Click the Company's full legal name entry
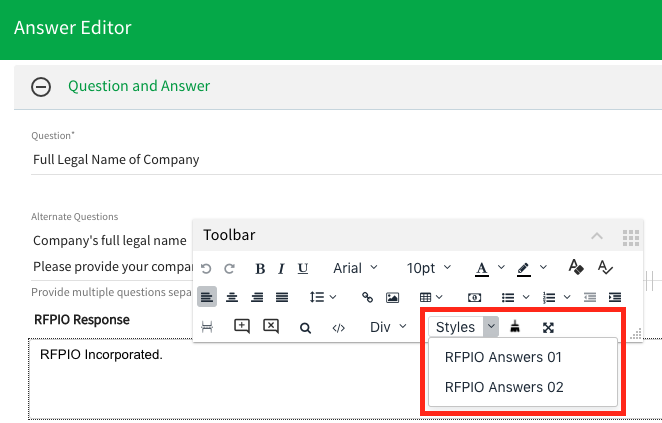662x423 pixels. tap(110, 241)
